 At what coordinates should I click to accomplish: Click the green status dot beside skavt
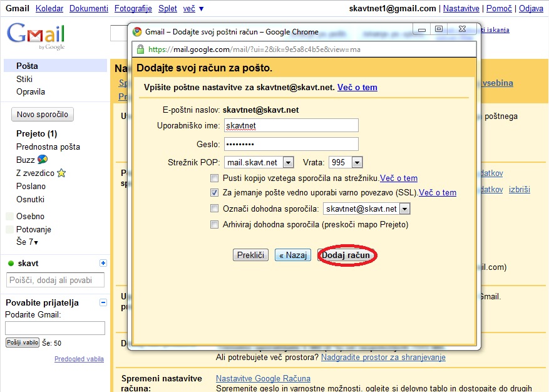click(x=11, y=264)
